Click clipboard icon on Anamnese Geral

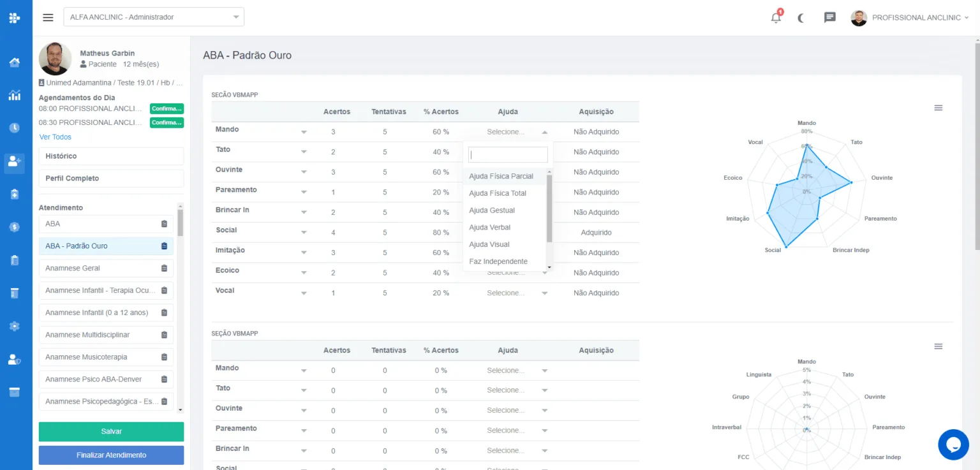click(164, 268)
